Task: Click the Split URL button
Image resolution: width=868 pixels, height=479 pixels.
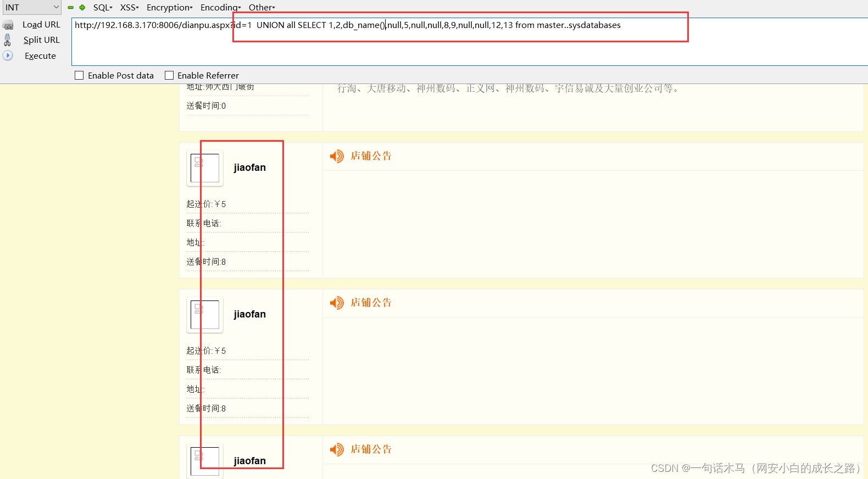Action: point(41,40)
